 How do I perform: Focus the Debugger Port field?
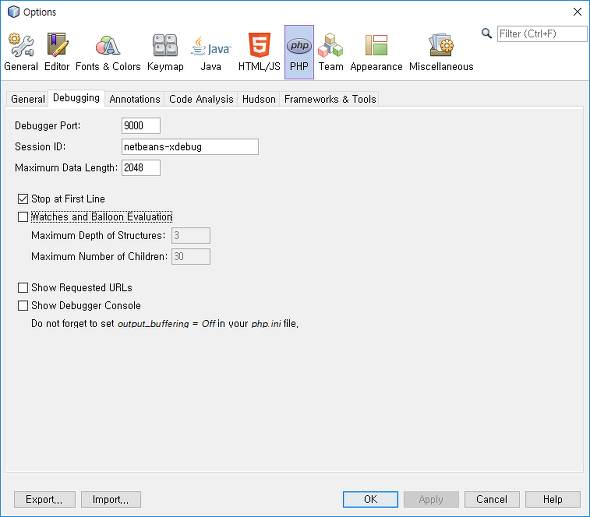coord(141,126)
